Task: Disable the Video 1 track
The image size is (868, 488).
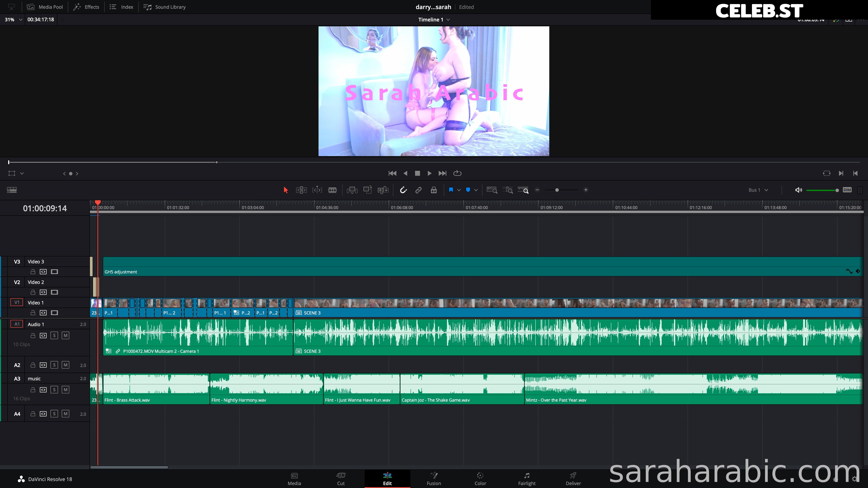Action: click(x=54, y=313)
